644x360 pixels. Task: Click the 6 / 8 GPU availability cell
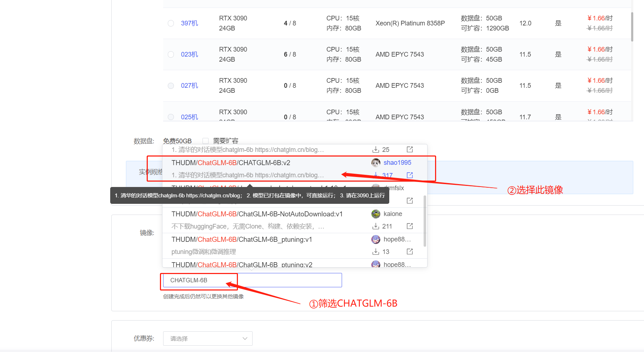pos(290,54)
